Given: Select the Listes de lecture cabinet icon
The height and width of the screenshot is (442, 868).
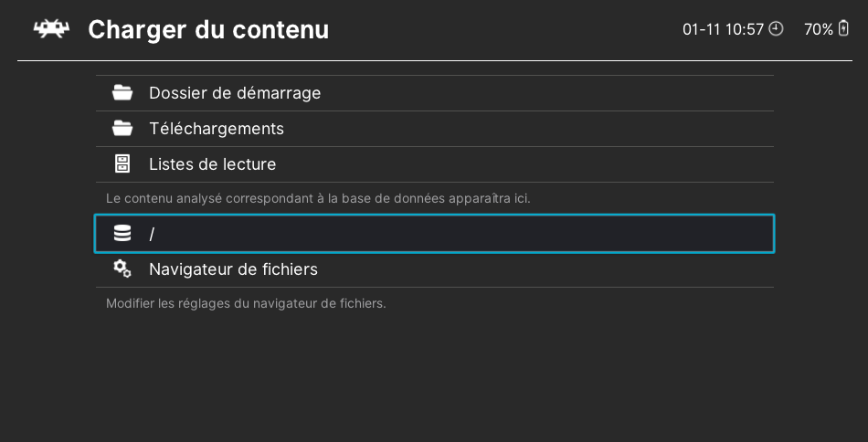Looking at the screenshot, I should pos(122,163).
